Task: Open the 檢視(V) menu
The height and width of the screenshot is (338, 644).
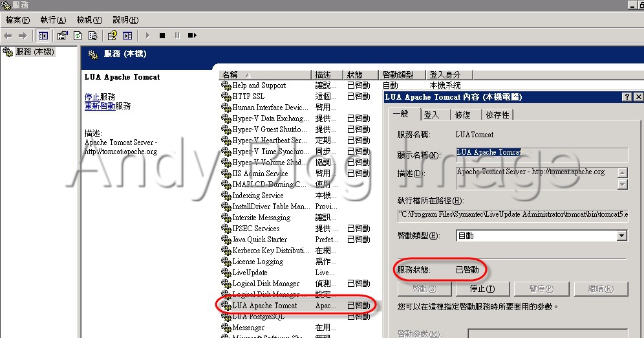Action: tap(89, 19)
